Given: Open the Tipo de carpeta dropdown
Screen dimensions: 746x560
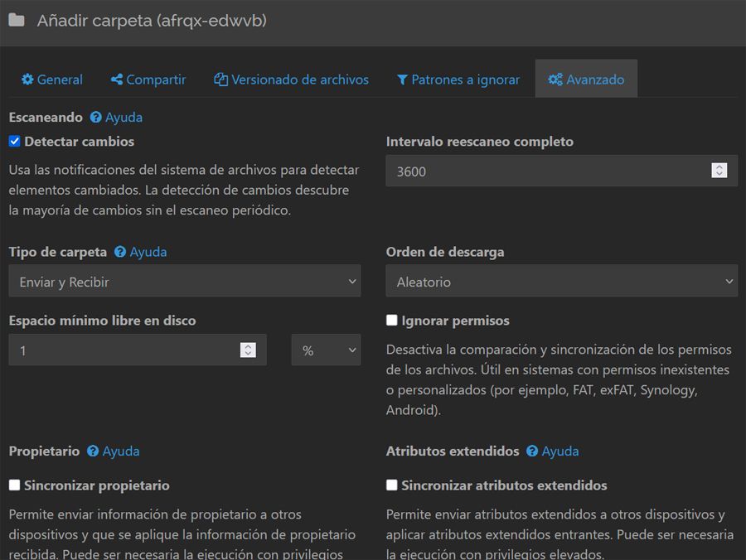Looking at the screenshot, I should click(184, 281).
